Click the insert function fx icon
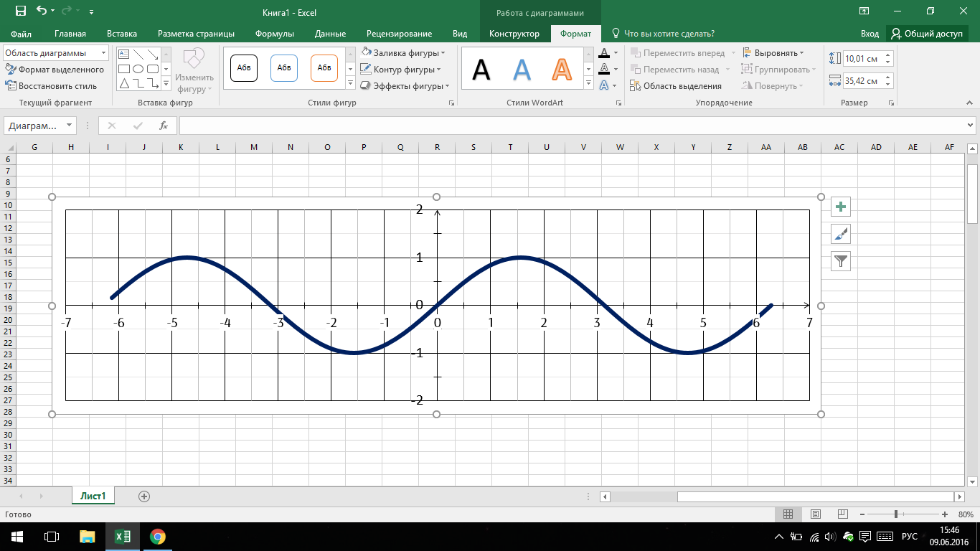Viewport: 980px width, 551px height. coord(163,126)
